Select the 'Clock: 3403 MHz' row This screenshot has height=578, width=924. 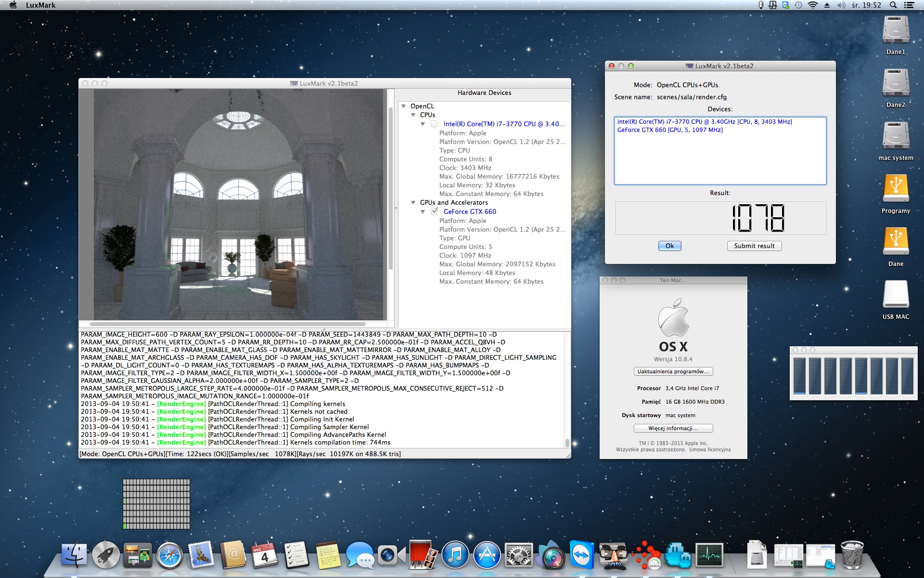[465, 168]
